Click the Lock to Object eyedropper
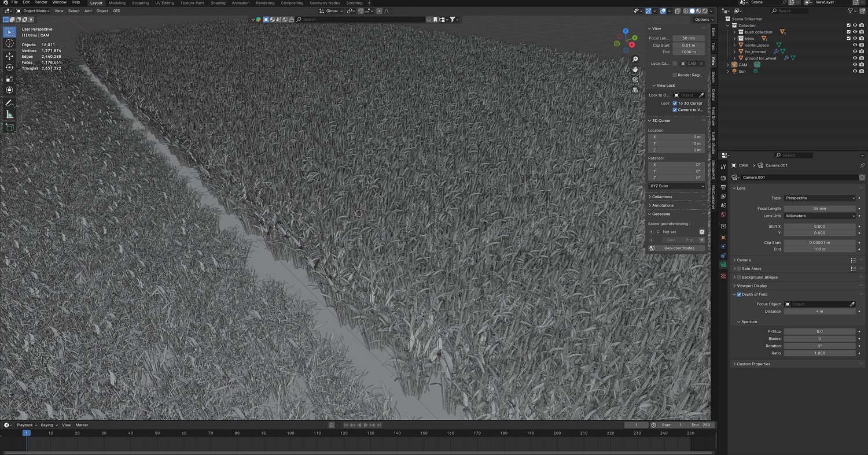The image size is (868, 455). [701, 95]
